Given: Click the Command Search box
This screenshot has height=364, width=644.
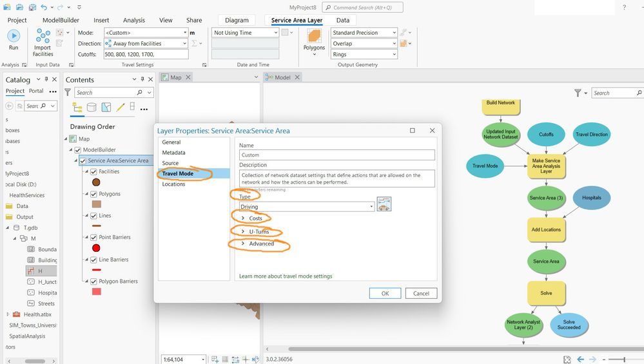Looking at the screenshot, I should tap(363, 7).
